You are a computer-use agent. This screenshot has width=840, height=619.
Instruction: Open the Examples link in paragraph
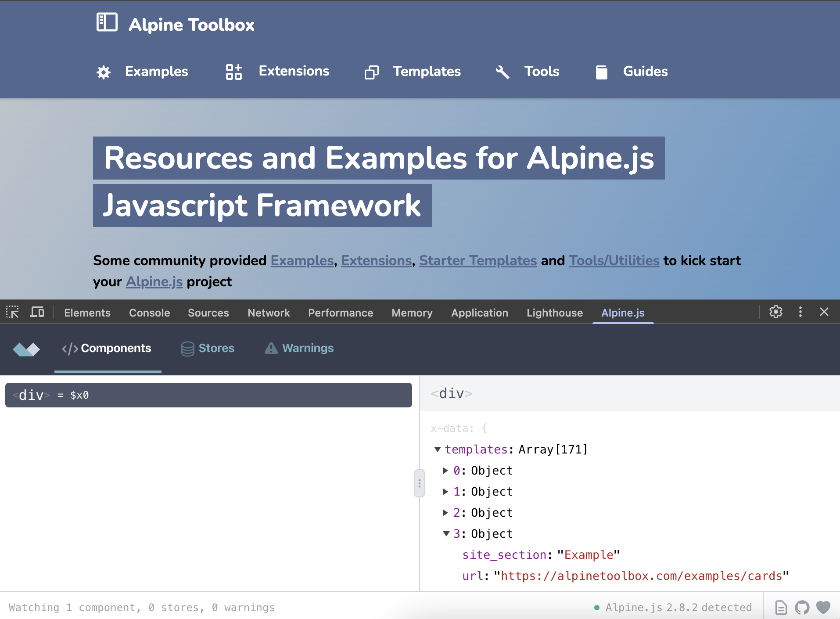point(302,260)
